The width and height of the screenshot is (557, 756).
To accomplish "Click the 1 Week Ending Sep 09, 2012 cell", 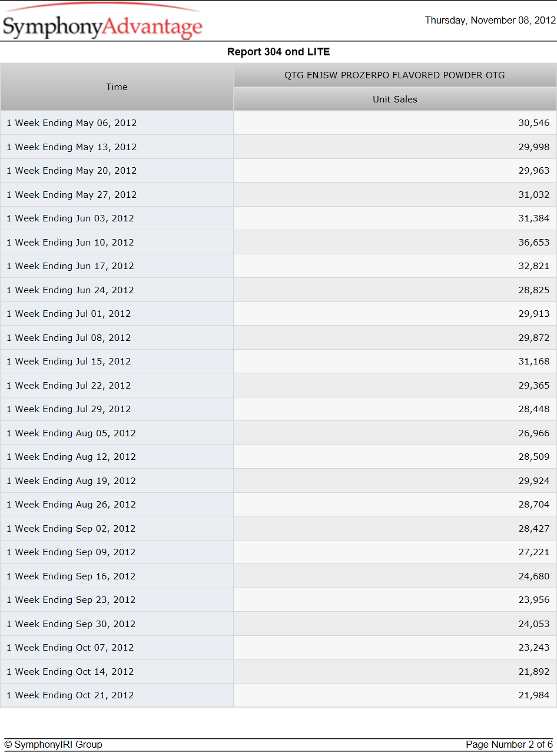I will point(117,552).
